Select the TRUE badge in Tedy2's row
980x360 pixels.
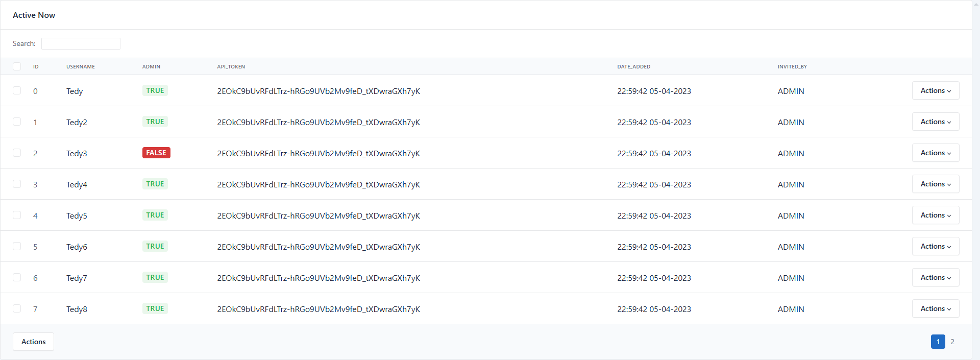(155, 122)
